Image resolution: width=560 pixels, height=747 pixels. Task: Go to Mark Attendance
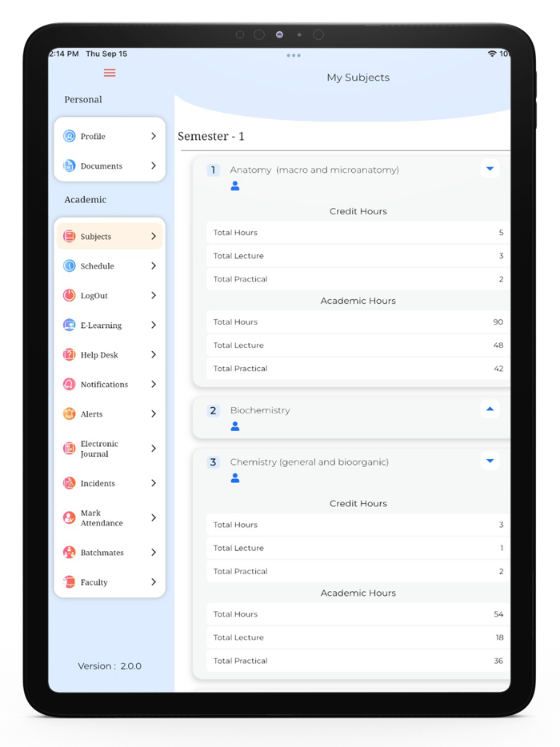(x=110, y=517)
